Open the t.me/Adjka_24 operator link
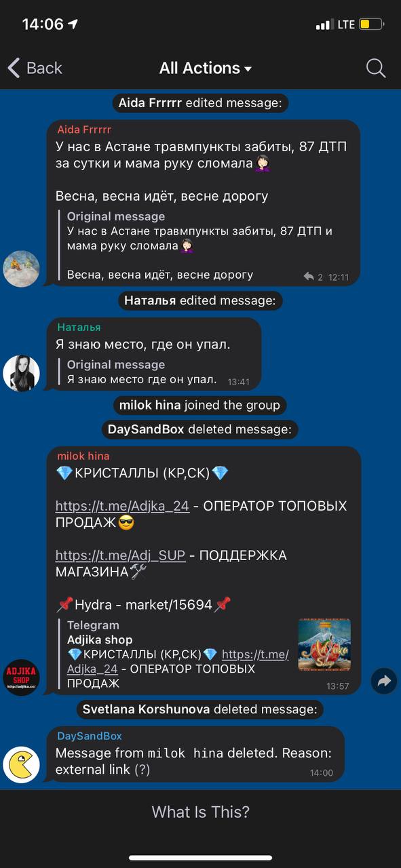This screenshot has width=401, height=868. (x=122, y=506)
